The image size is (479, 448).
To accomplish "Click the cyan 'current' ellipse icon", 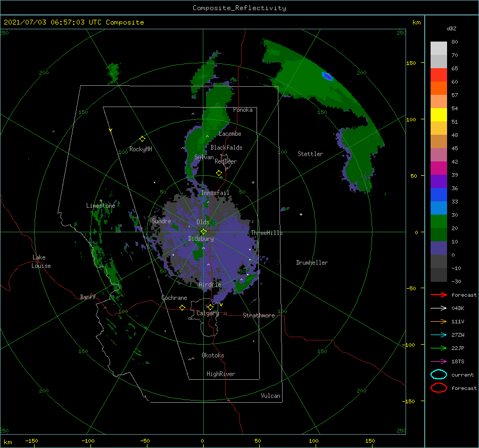I will (x=439, y=374).
